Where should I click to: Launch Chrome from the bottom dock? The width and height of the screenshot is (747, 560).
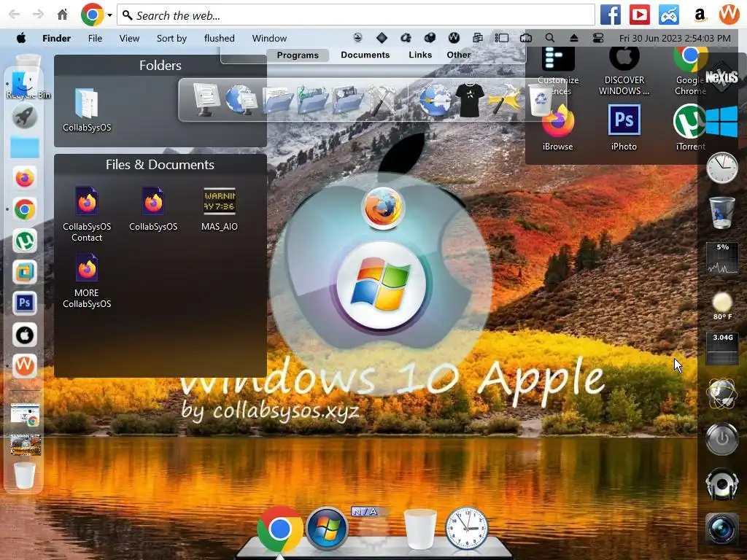click(x=280, y=529)
